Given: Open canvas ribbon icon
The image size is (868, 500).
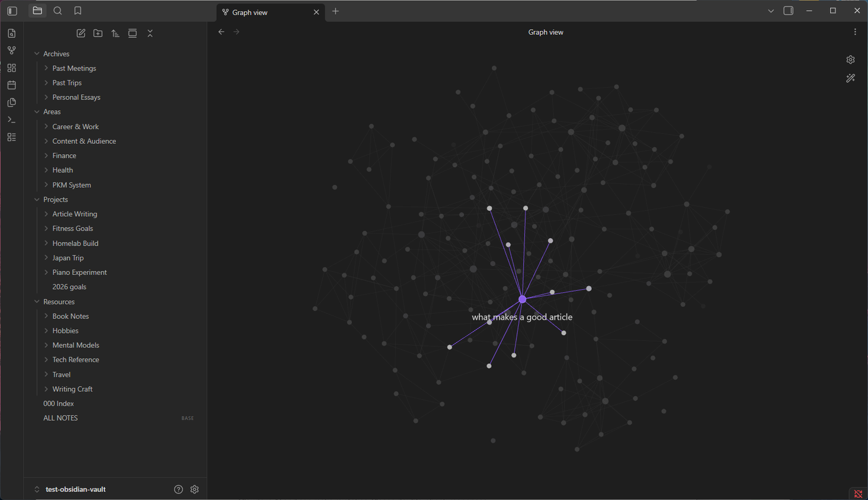Looking at the screenshot, I should [12, 68].
